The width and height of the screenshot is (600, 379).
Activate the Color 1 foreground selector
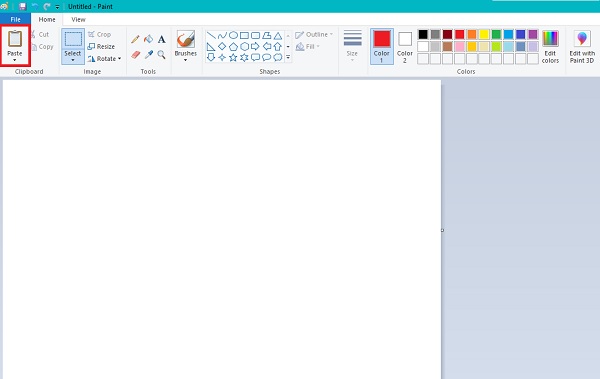click(382, 46)
